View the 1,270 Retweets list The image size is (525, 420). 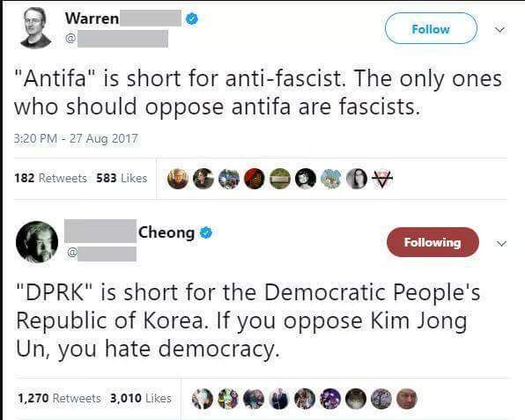click(59, 398)
